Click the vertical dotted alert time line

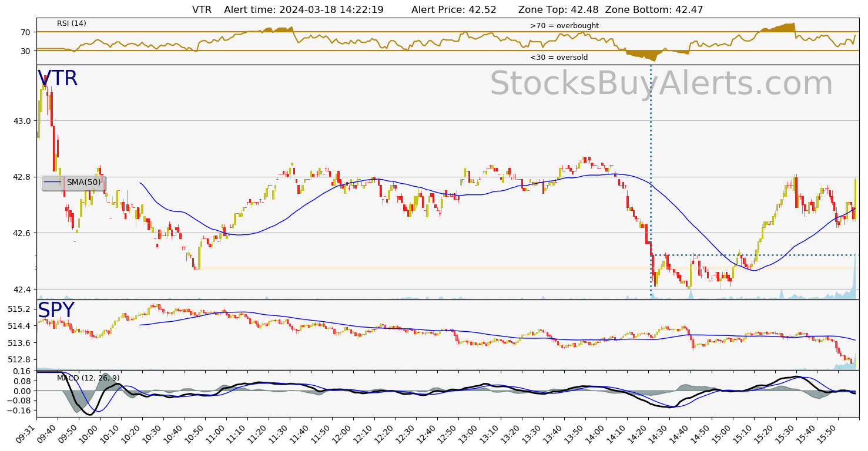(x=651, y=182)
